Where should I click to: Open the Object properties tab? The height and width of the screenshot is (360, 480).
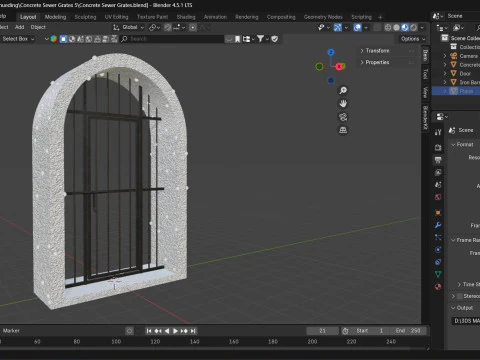coord(438,213)
